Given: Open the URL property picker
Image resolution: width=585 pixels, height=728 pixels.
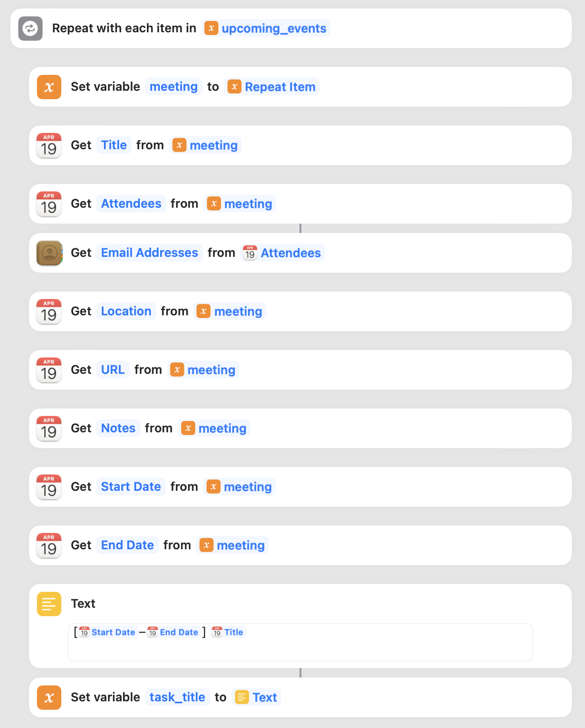Looking at the screenshot, I should click(x=113, y=370).
